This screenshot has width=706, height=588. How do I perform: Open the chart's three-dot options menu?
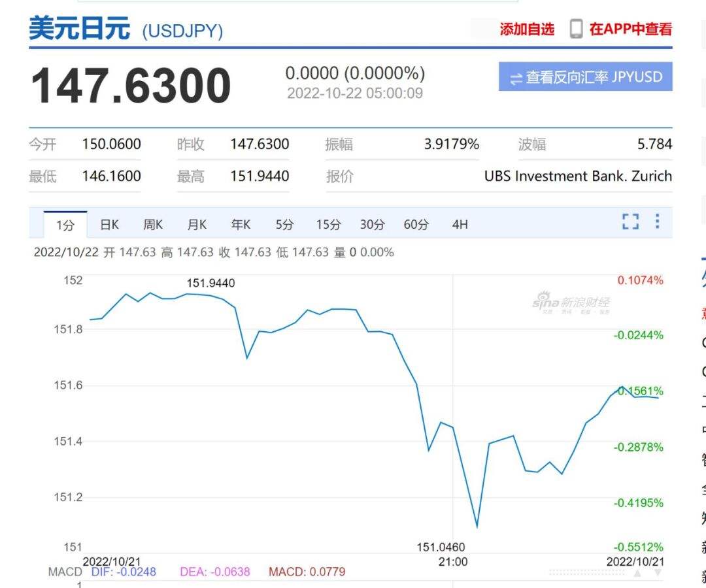[657, 221]
